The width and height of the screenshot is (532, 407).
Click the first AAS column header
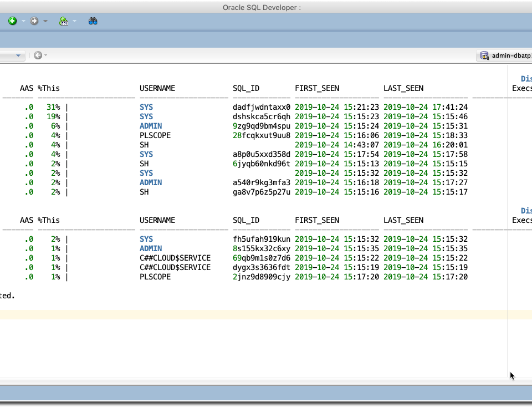(x=27, y=88)
